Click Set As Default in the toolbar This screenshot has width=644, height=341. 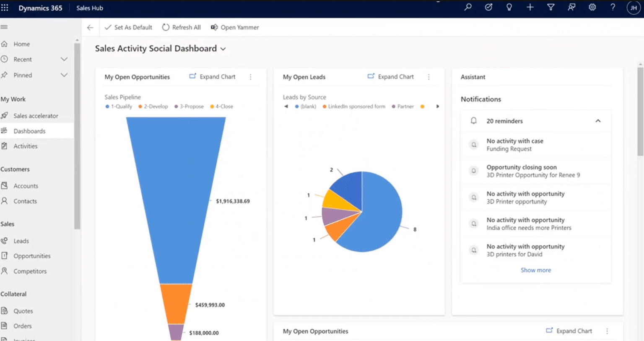click(128, 27)
